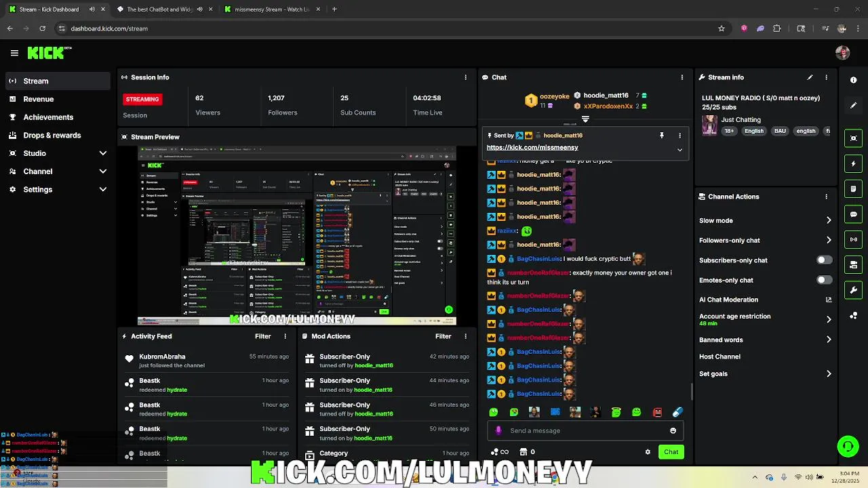The image size is (868, 488).
Task: Open Chat panel options menu
Action: click(x=682, y=77)
